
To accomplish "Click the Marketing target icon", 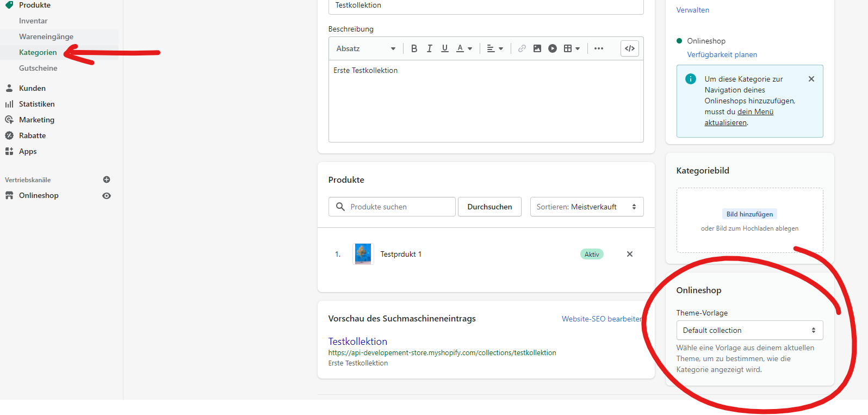I will pos(9,120).
